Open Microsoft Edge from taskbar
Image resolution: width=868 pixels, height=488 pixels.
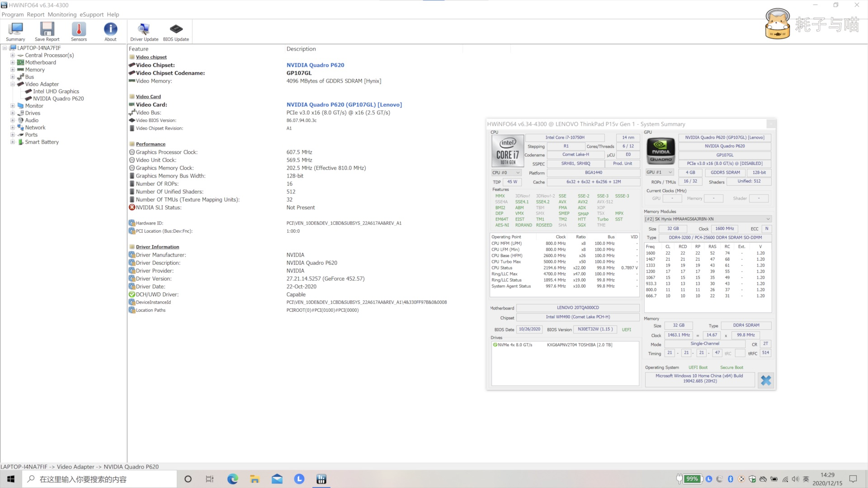click(232, 479)
